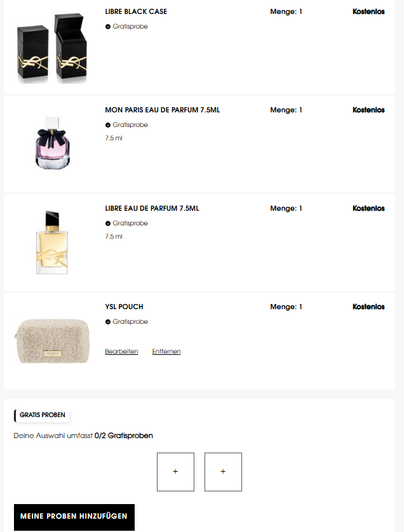This screenshot has width=404, height=532.
Task: Open the YSL Pouch product image
Action: pos(52,341)
